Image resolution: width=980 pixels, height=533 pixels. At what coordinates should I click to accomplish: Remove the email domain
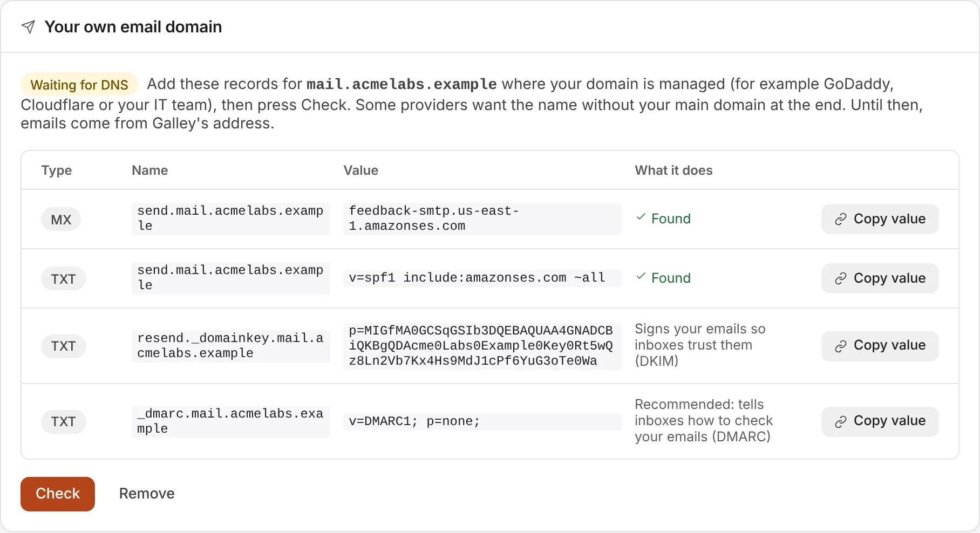(x=147, y=494)
